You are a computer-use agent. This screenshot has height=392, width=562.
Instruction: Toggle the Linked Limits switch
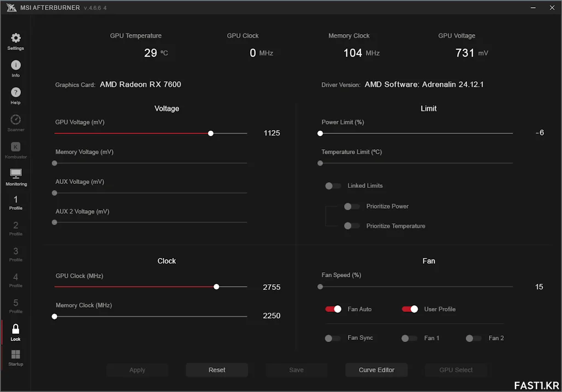[333, 186]
